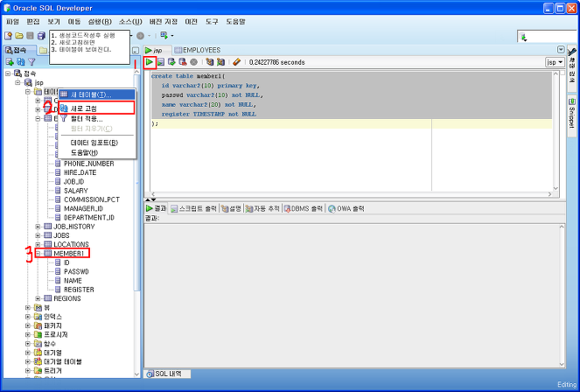Screen dimensions: 580x392
Task: Switch to the EMPLOYEES editor tab
Action: click(197, 50)
